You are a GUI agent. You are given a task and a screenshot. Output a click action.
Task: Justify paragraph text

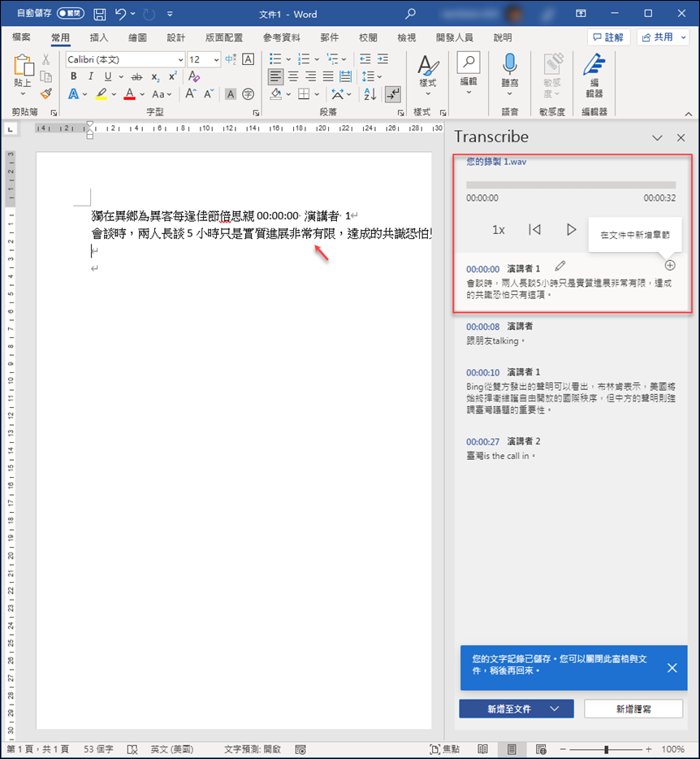tap(328, 76)
